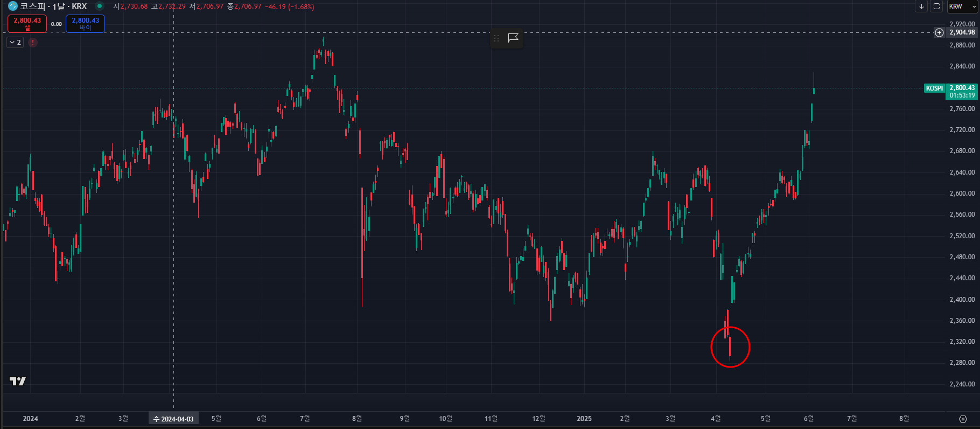Grab the floating toolbar dotted handle
Viewport: 980px width, 429px height.
[x=496, y=38]
